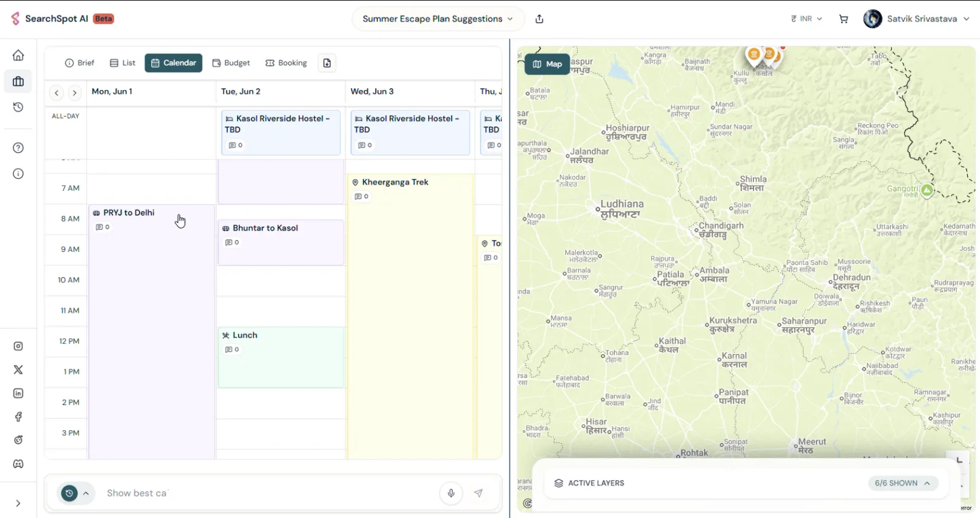Click the microphone voice input icon
This screenshot has height=518, width=980.
[x=451, y=493]
